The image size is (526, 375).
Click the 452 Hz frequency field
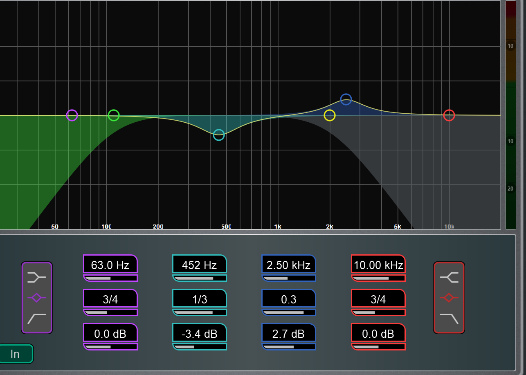[199, 265]
